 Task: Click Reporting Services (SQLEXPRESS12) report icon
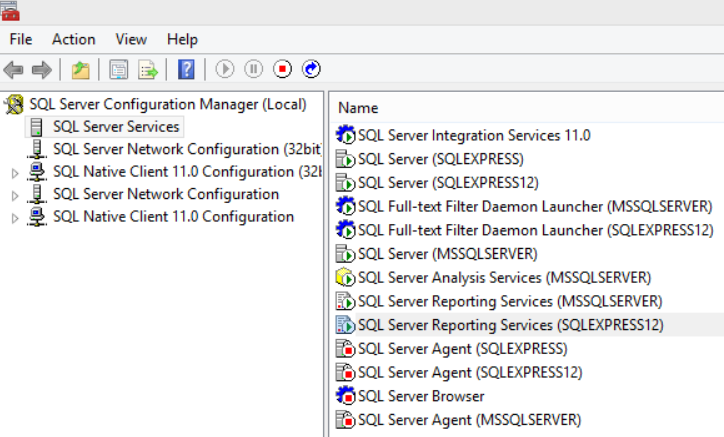pos(345,325)
